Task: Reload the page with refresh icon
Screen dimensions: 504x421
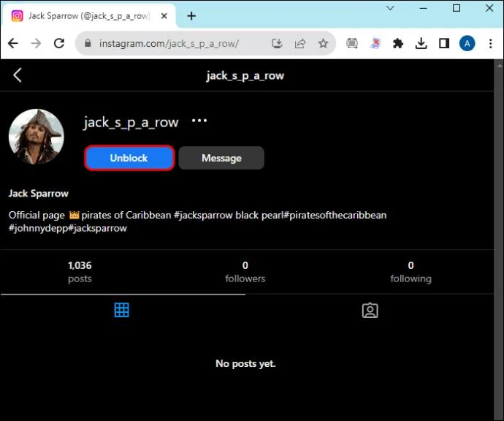Action: click(59, 43)
